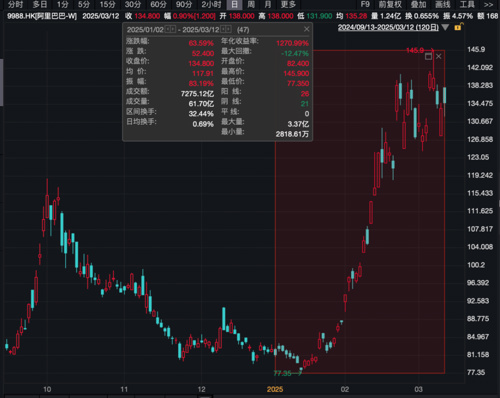Screen dimensions: 500x398
Task: Select the 日 daily K-line tab
Action: [x=234, y=4]
